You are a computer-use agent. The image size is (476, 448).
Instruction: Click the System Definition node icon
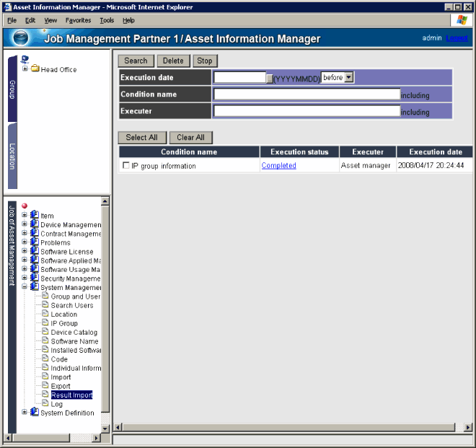pyautogui.click(x=34, y=413)
